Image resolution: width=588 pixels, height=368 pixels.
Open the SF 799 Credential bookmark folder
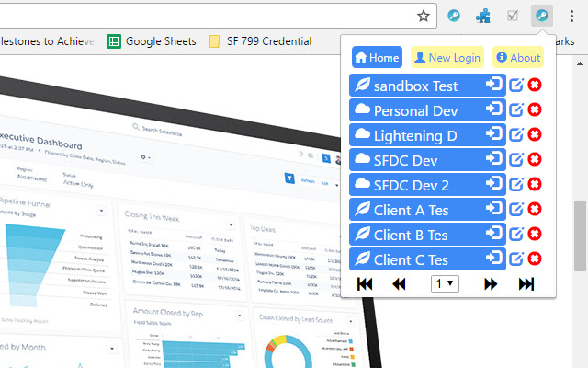261,41
